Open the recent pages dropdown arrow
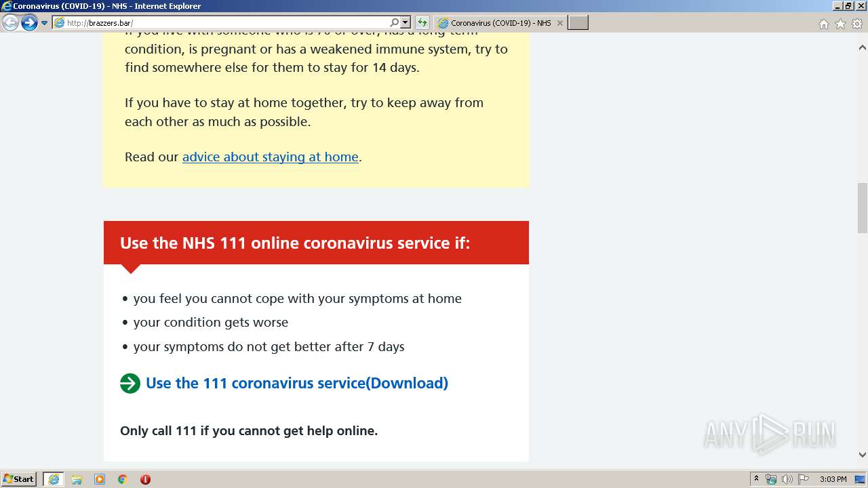 click(45, 23)
